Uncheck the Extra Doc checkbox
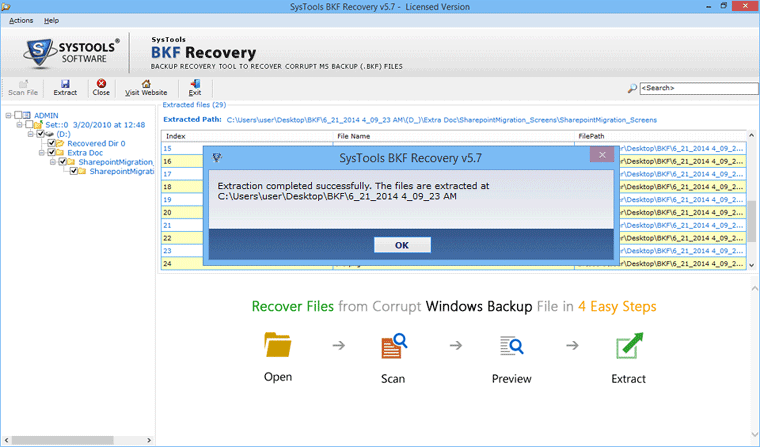 point(51,153)
